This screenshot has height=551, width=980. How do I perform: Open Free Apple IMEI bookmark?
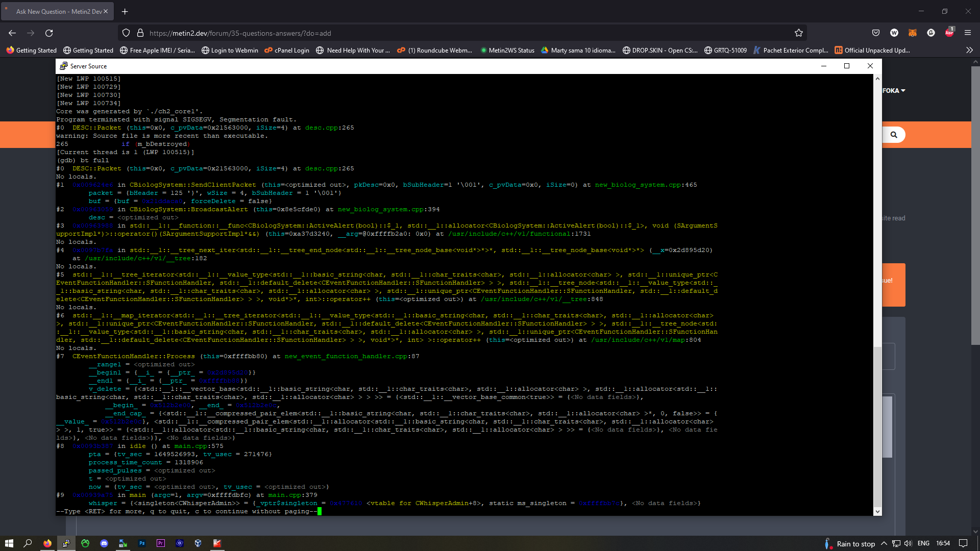(x=157, y=50)
